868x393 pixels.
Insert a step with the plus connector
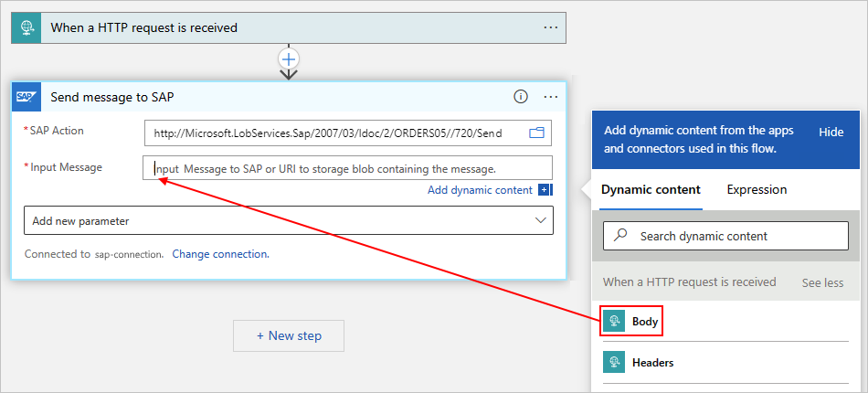pos(289,58)
